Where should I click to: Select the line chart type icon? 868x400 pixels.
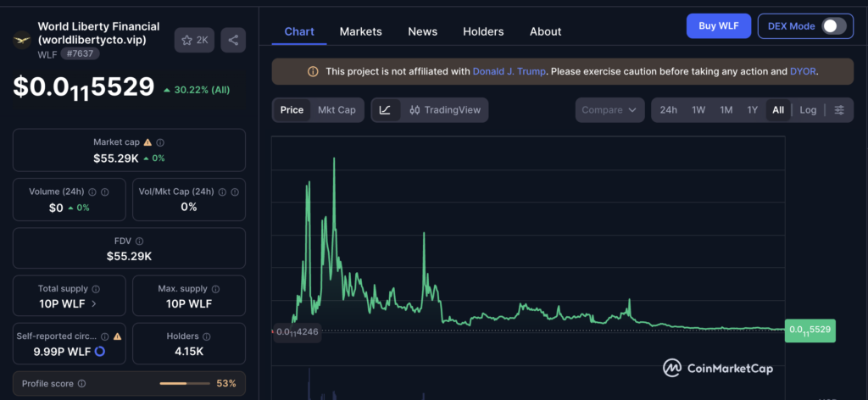click(385, 110)
